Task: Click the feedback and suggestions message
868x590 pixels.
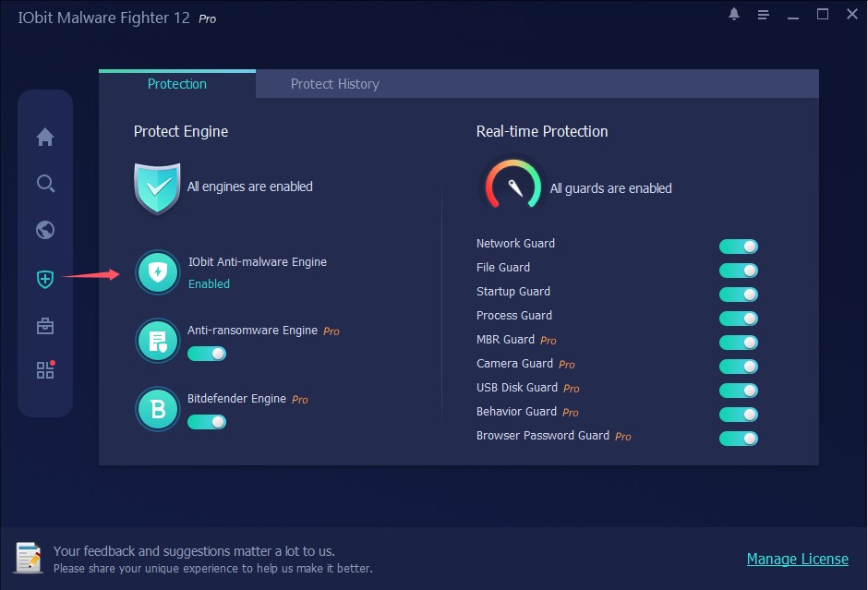Action: click(213, 559)
